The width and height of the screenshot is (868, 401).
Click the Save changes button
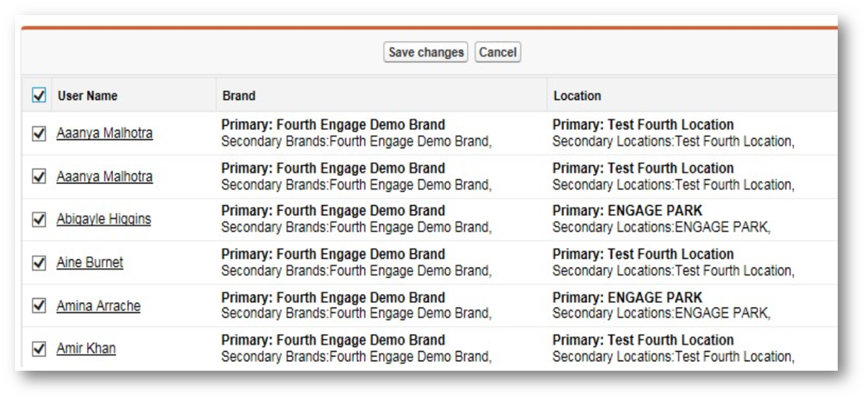425,53
